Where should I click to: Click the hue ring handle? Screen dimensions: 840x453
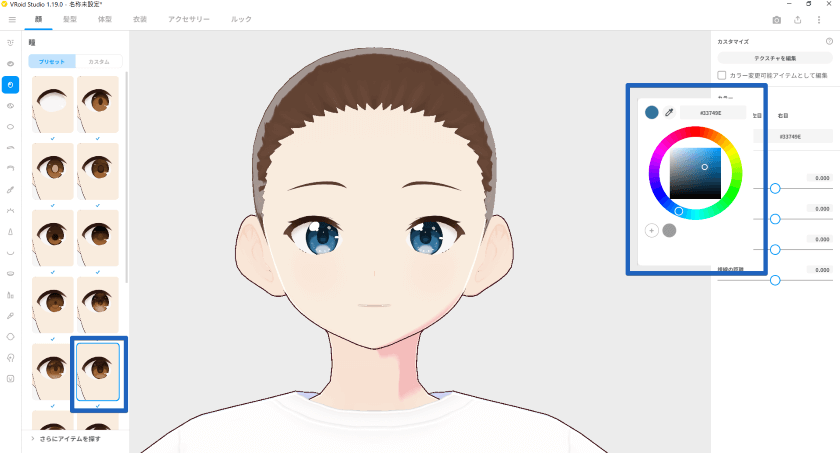678,212
